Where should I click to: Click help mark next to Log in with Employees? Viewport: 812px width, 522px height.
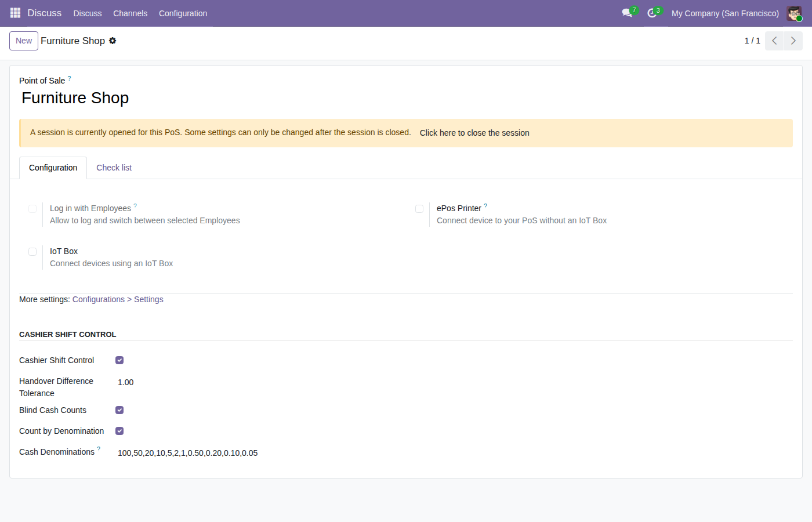[x=135, y=205]
